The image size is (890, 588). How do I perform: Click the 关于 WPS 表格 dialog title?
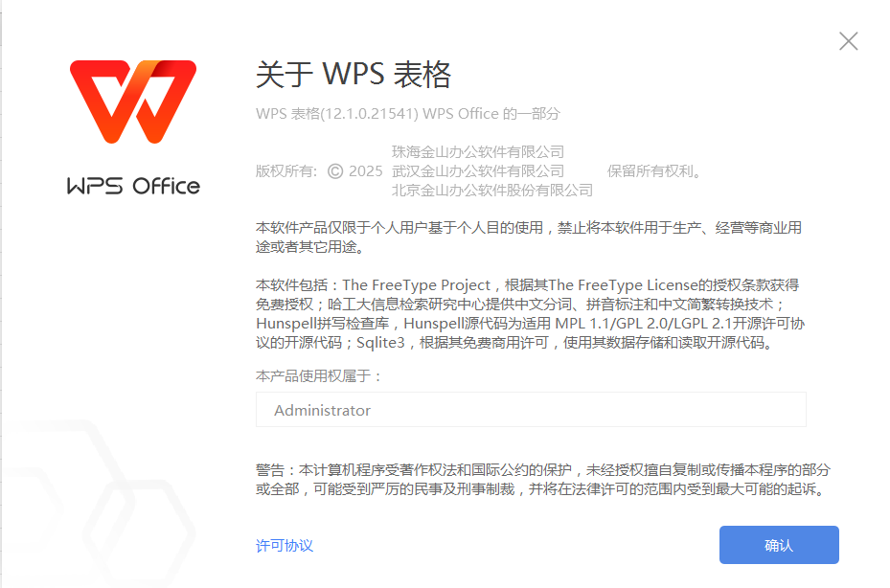[354, 75]
